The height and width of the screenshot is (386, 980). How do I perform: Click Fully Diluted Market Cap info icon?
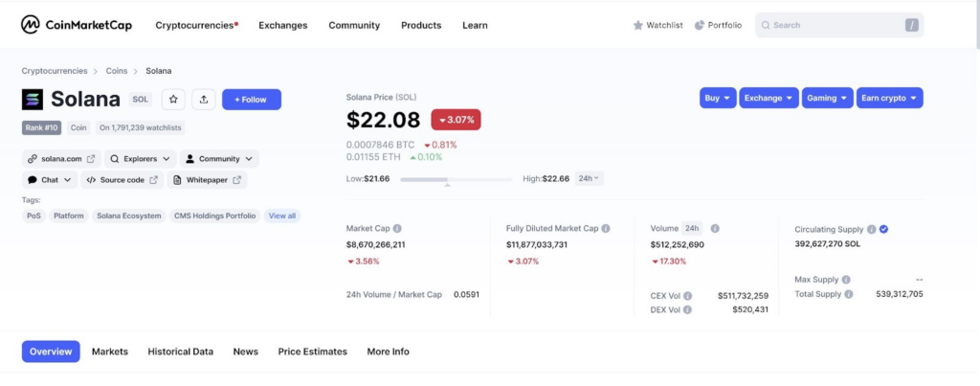point(606,228)
